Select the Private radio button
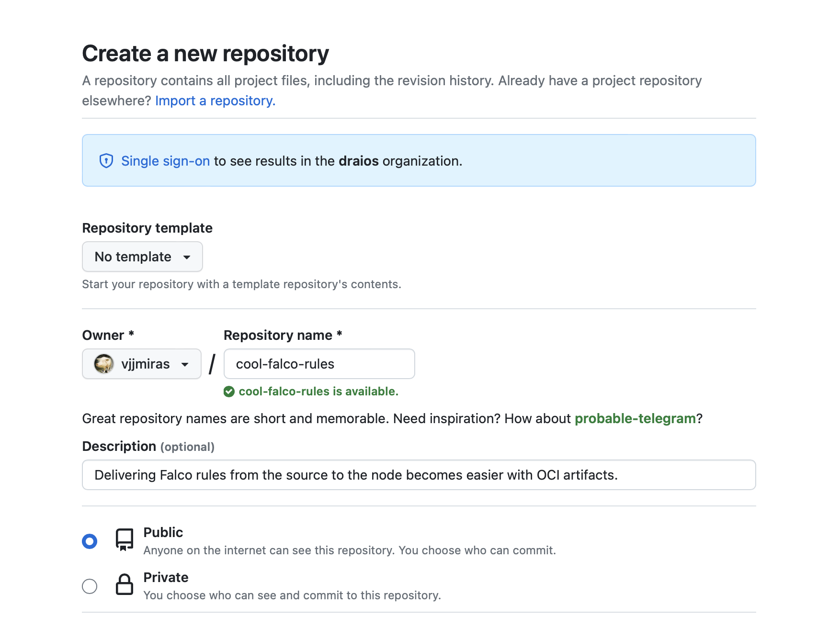This screenshot has width=840, height=628. [x=89, y=586]
